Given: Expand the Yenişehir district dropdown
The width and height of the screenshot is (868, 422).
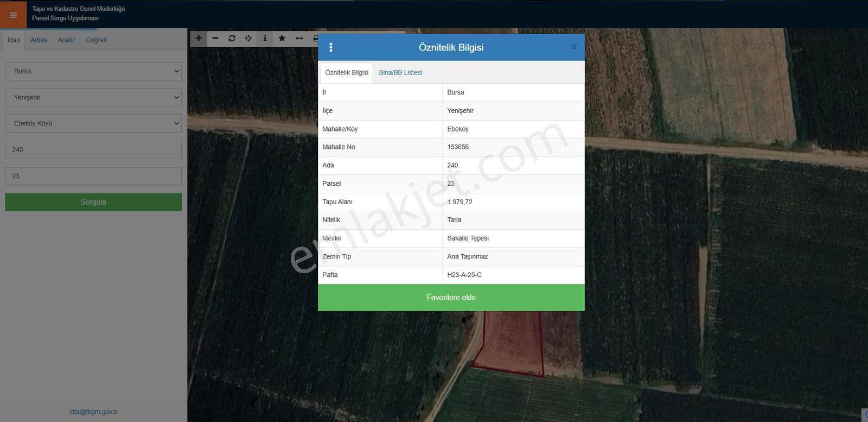Looking at the screenshot, I should tap(93, 97).
